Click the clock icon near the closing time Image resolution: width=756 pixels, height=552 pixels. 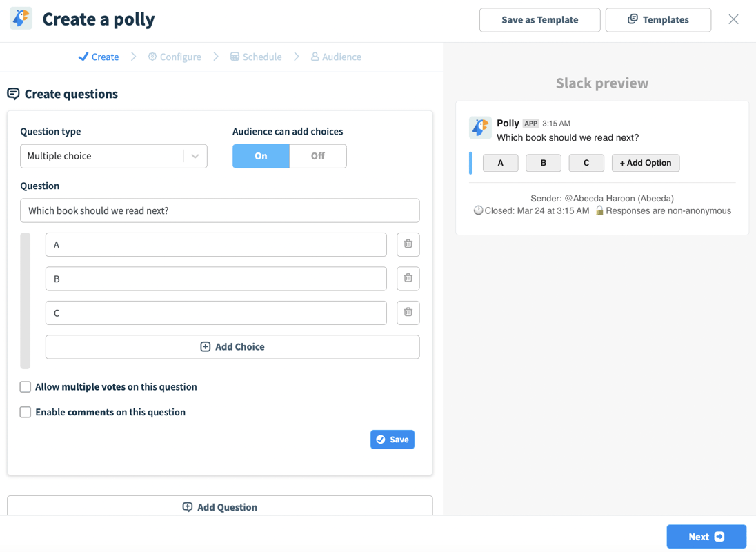[478, 210]
